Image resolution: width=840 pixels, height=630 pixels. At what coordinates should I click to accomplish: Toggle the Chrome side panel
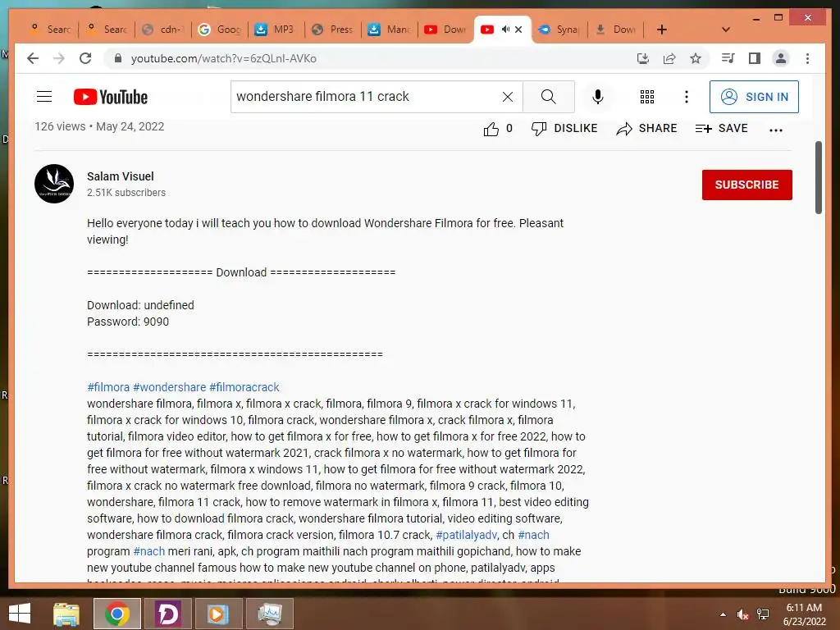click(755, 58)
